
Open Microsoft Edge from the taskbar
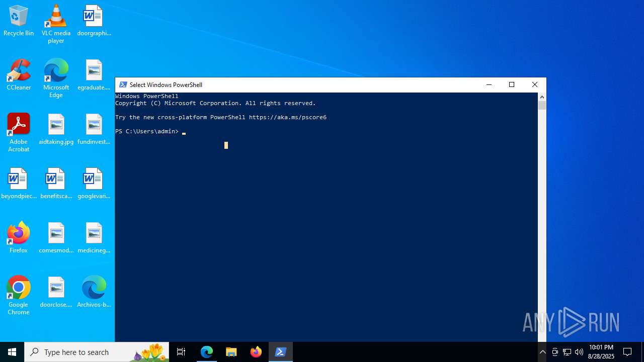click(x=207, y=352)
